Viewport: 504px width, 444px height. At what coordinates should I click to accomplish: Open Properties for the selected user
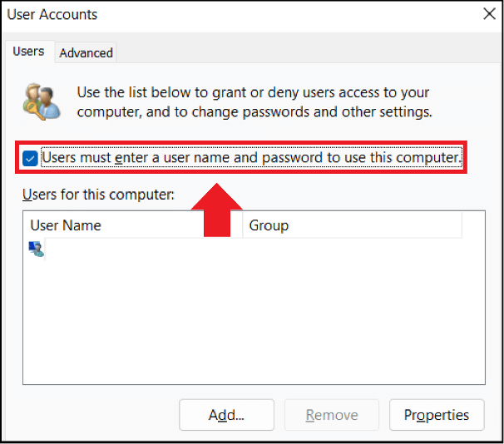tap(437, 415)
